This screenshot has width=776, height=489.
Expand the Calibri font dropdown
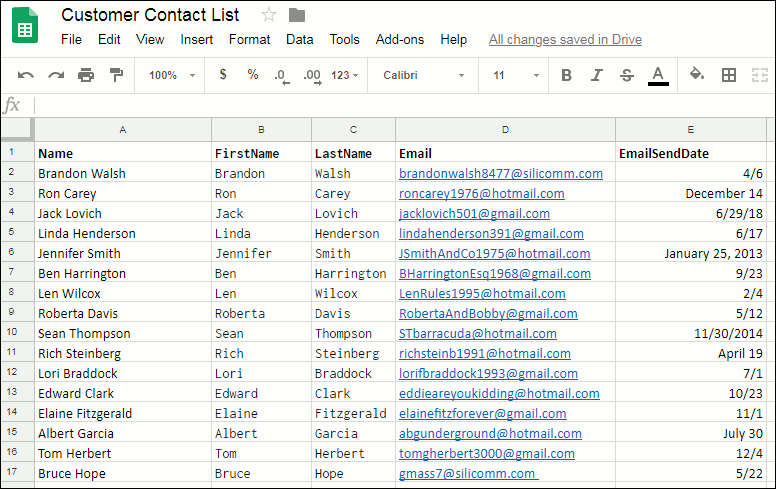pos(424,75)
